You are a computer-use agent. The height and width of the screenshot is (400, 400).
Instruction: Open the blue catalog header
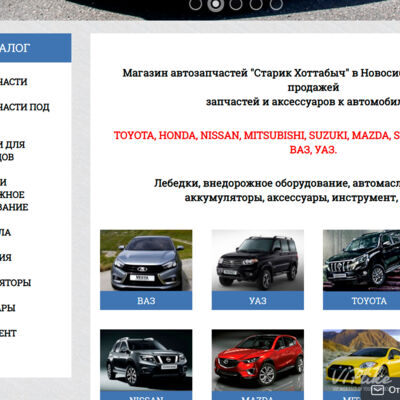pos(36,48)
